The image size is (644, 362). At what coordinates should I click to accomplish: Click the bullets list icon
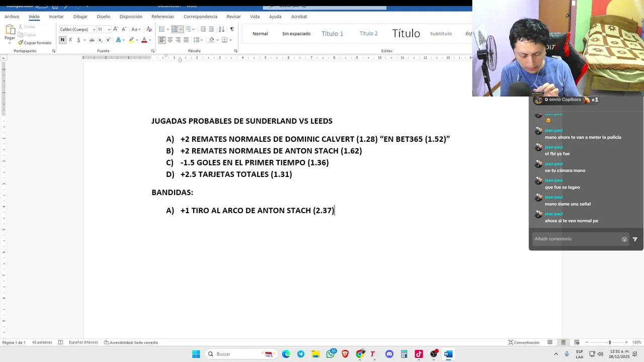(x=162, y=29)
